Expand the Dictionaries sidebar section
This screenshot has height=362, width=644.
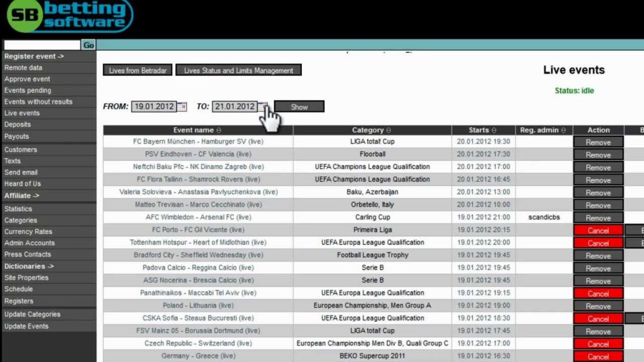pyautogui.click(x=29, y=266)
